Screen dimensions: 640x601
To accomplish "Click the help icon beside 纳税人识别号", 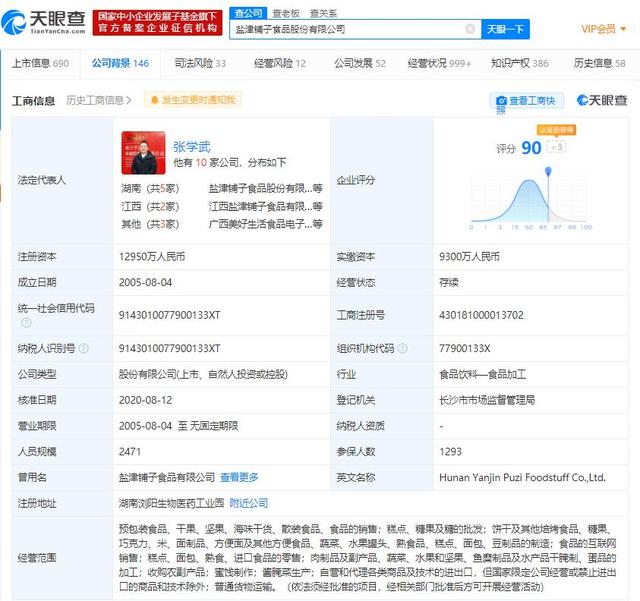I will [x=83, y=348].
